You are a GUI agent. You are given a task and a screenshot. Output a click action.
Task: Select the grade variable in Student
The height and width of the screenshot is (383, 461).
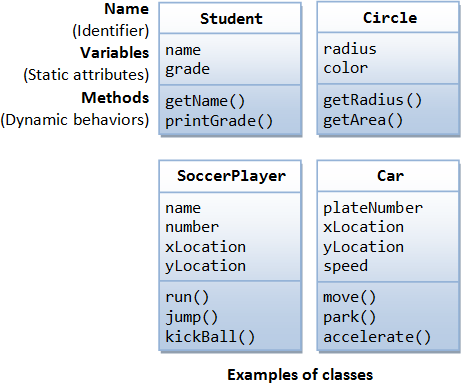[187, 69]
